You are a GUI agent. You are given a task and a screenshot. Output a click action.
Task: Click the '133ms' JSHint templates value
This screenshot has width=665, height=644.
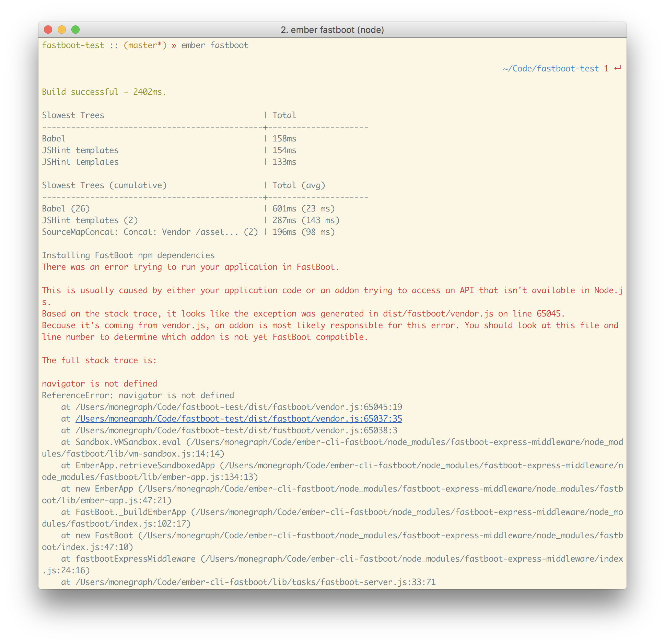pos(284,162)
